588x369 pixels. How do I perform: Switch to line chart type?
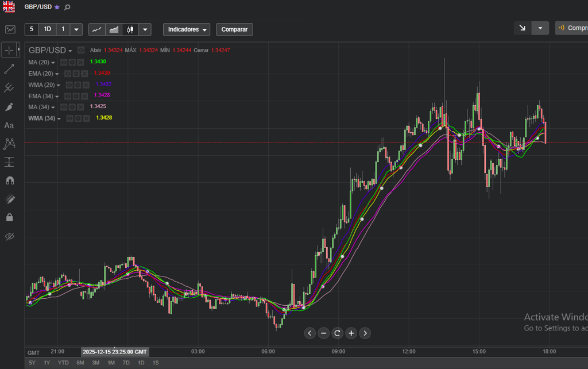(x=96, y=29)
